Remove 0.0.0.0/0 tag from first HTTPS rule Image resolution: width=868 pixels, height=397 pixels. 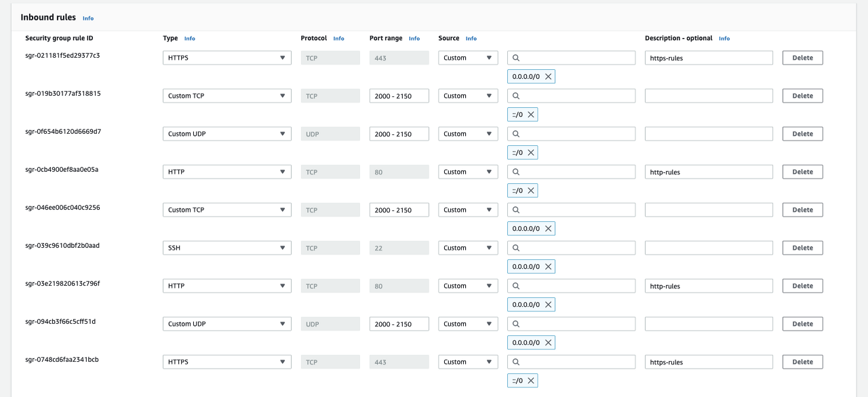tap(548, 77)
